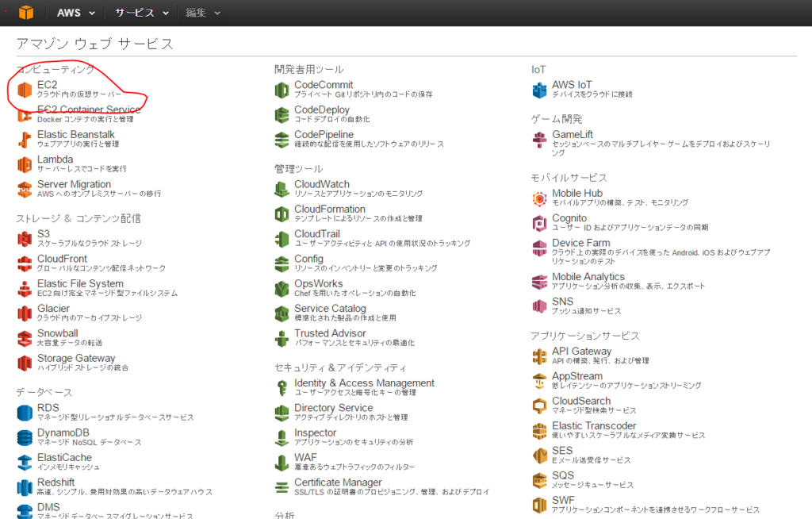Click the Elastic File System icon
This screenshot has height=519, width=812.
click(x=25, y=289)
